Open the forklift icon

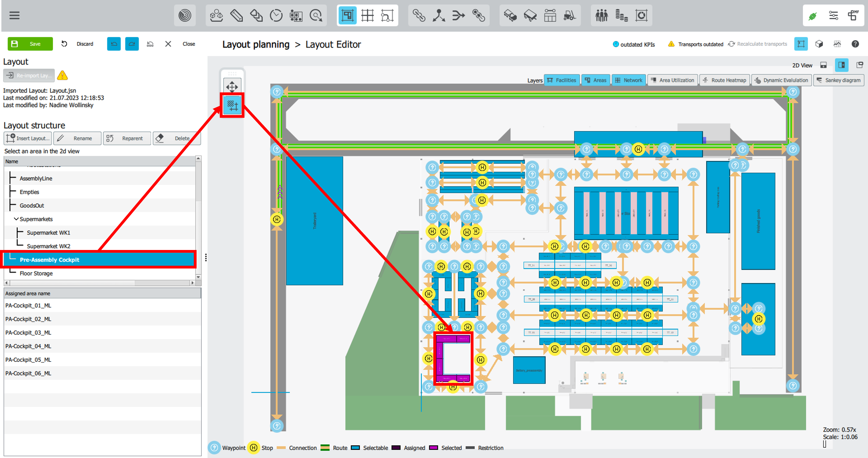(570, 16)
